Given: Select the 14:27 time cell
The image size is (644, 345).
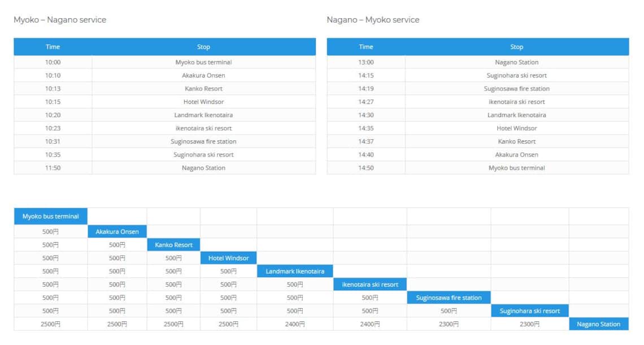Looking at the screenshot, I should (x=366, y=102).
